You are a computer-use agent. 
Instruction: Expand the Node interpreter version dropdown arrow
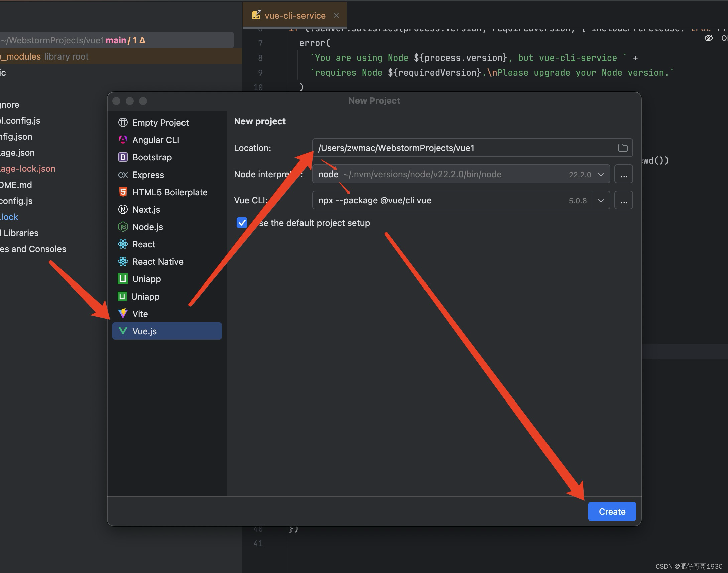pos(601,174)
